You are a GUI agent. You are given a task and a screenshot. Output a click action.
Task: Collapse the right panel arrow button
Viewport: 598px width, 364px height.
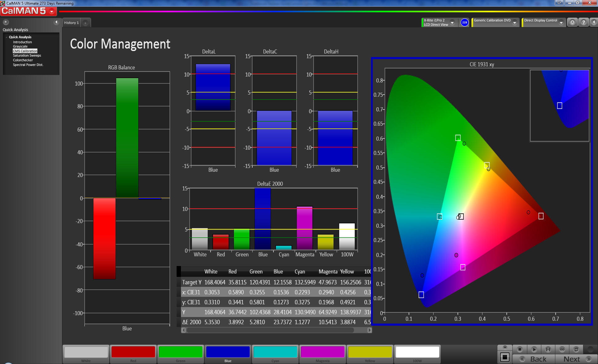[x=594, y=22]
